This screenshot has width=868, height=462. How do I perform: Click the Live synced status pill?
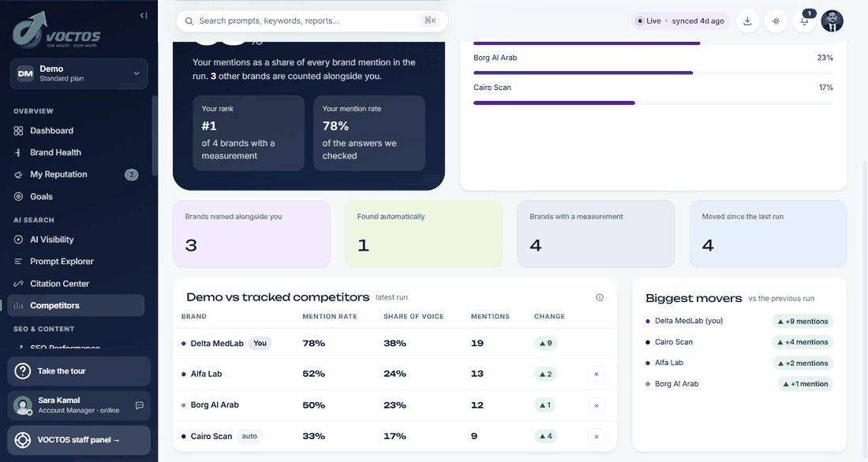click(x=680, y=21)
